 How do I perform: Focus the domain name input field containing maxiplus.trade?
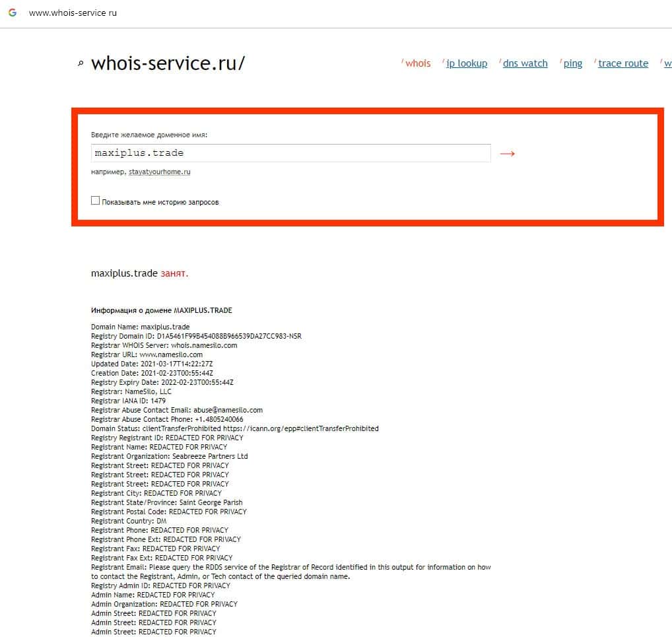pos(290,153)
